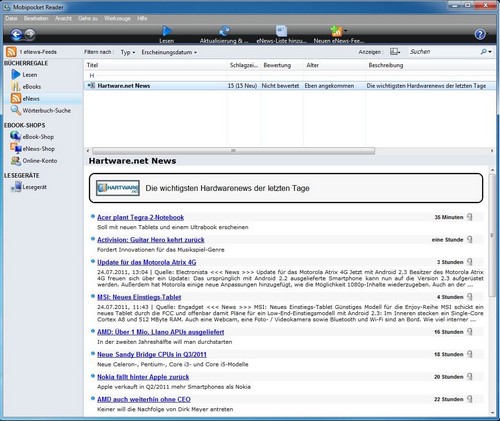The width and height of the screenshot is (500, 421).
Task: Click the page icon beside 4 Stunden
Action: pos(470,297)
